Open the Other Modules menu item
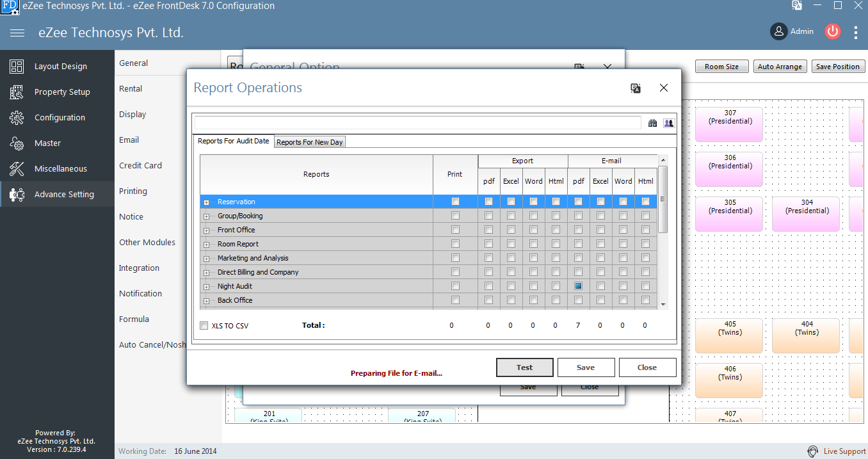The width and height of the screenshot is (868, 459). pos(147,242)
